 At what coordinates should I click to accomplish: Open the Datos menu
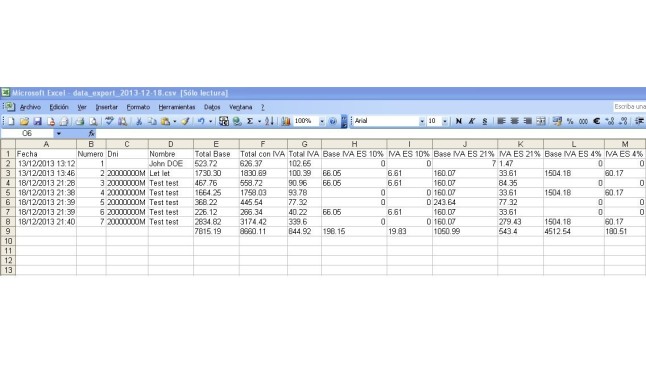tap(212, 107)
